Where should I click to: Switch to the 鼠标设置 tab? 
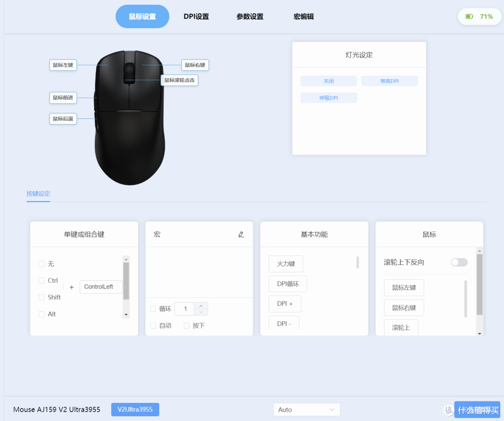tap(142, 16)
